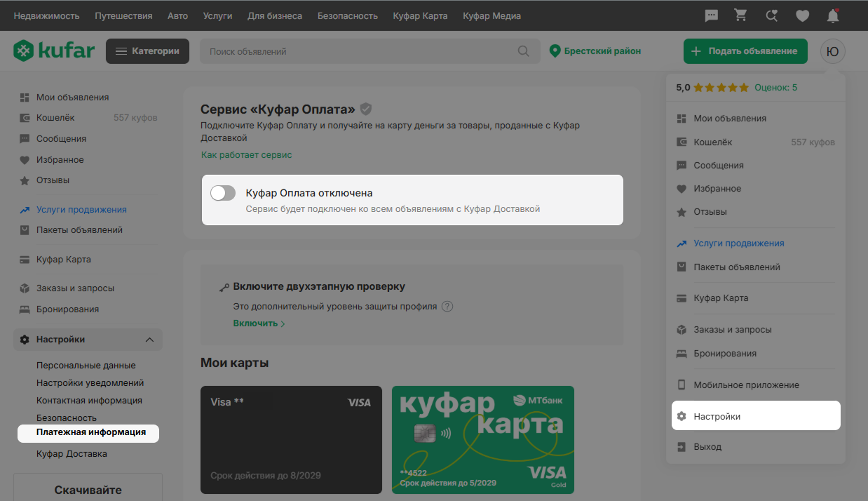
Task: Open favorites heart icon in top bar
Action: [x=803, y=15]
